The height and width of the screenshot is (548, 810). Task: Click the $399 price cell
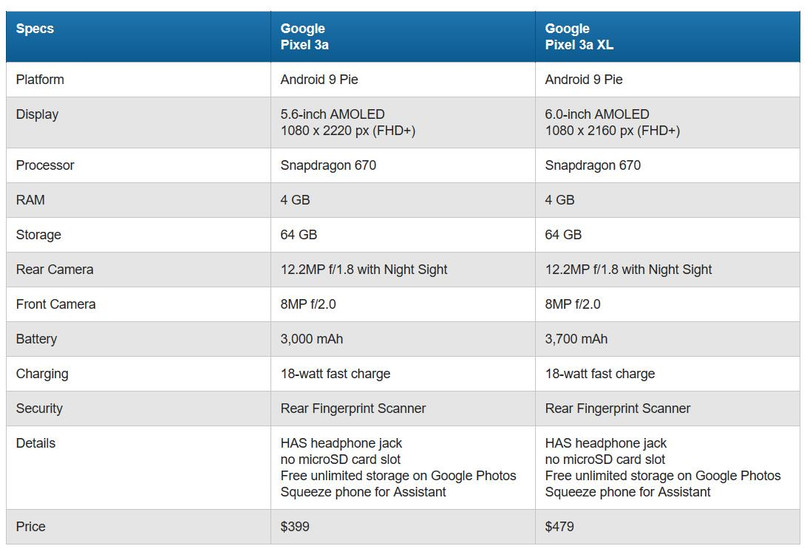[x=297, y=527]
